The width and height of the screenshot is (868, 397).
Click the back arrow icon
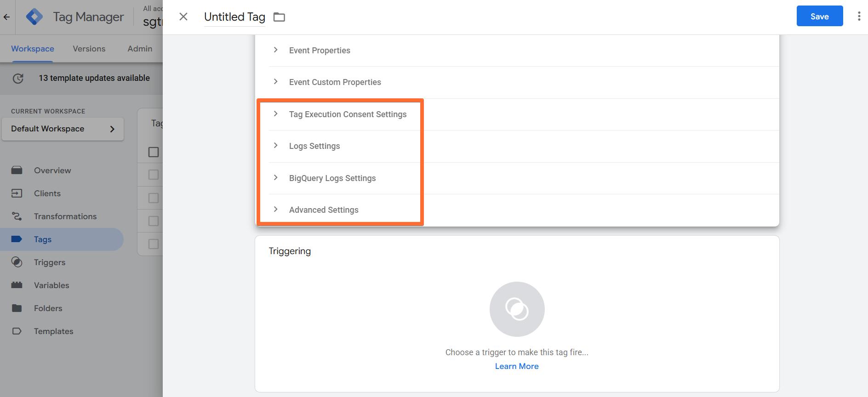point(6,17)
